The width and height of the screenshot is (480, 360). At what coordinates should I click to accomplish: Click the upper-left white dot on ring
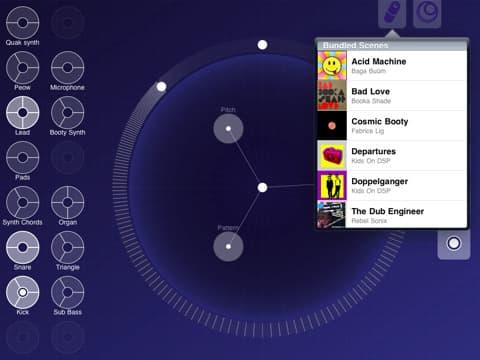tap(162, 87)
